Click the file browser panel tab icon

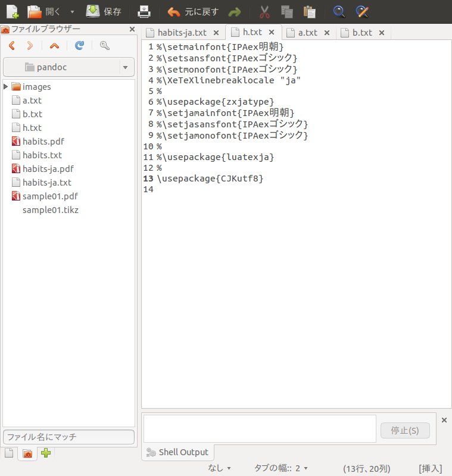pos(27,453)
